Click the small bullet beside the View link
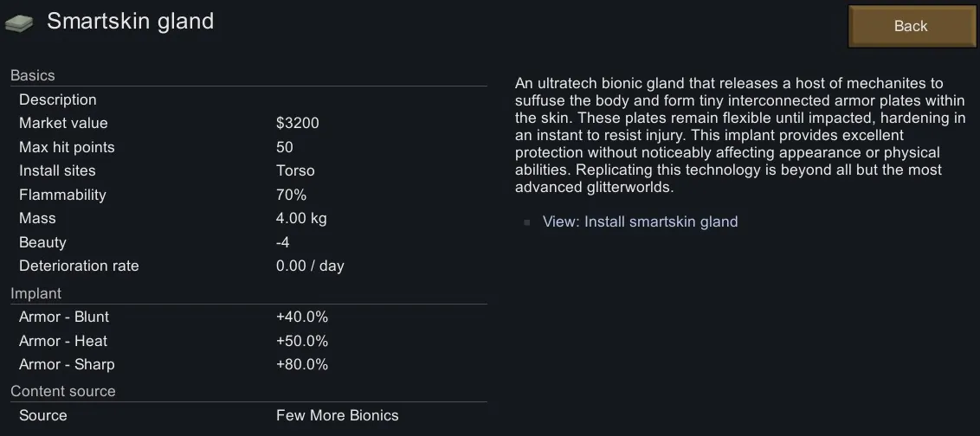Image resolution: width=980 pixels, height=436 pixels. click(x=526, y=222)
